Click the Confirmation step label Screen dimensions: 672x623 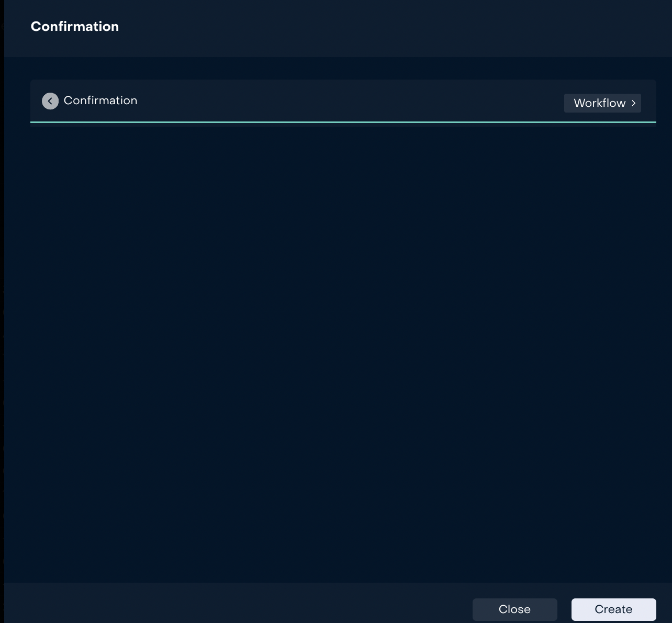click(100, 101)
